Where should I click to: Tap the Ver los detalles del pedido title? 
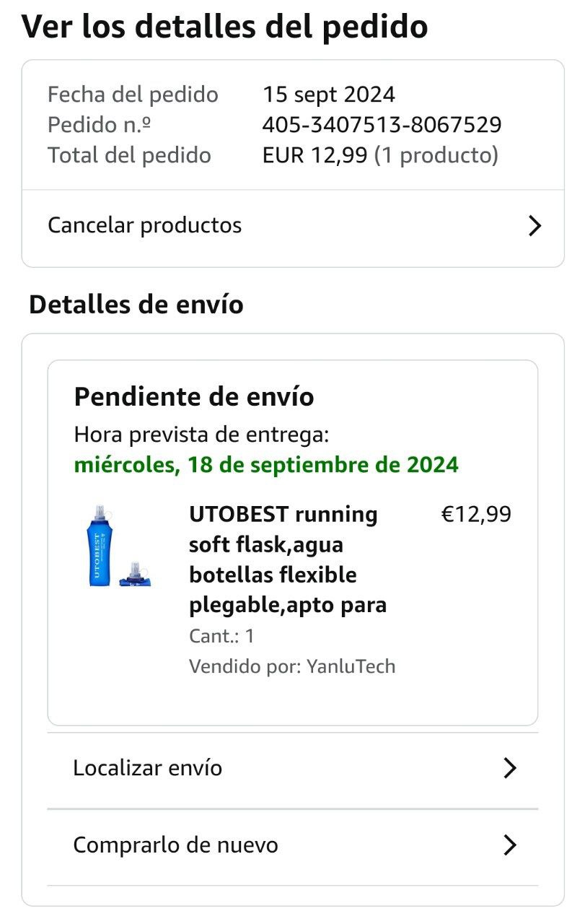tap(224, 27)
